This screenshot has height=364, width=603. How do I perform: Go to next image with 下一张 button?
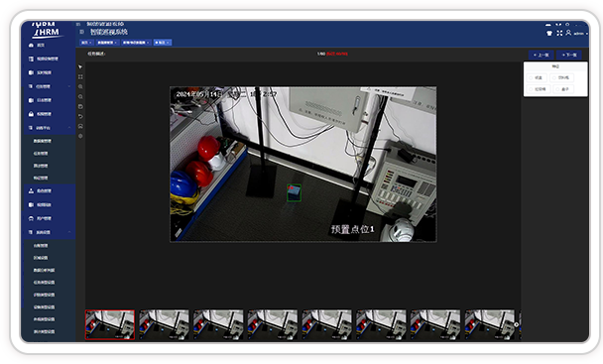569,55
